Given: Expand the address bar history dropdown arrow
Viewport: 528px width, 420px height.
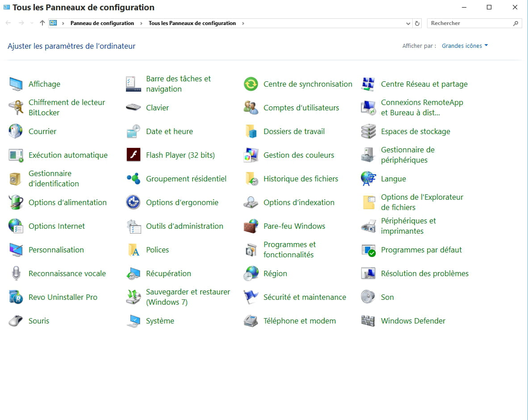Looking at the screenshot, I should [408, 23].
